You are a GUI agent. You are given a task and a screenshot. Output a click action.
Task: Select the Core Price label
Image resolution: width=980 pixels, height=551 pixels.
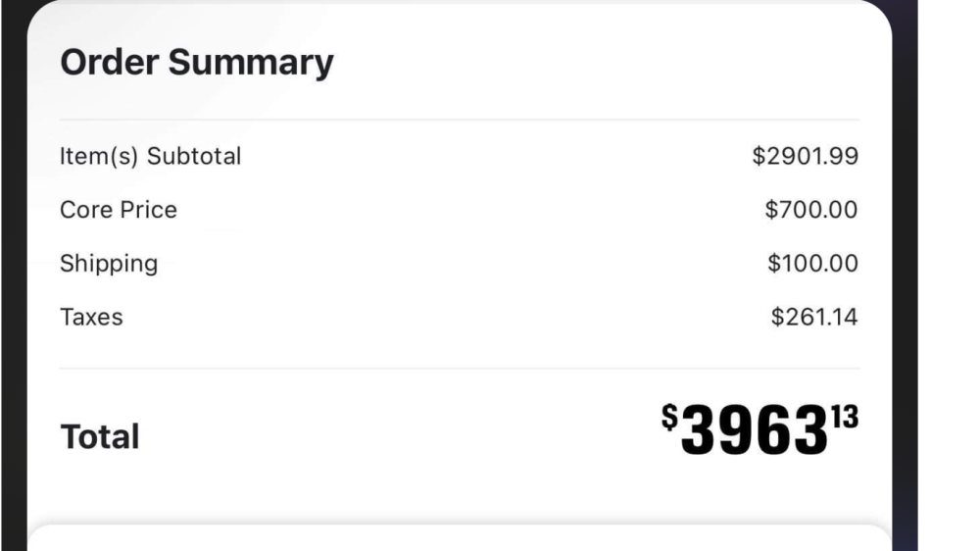tap(119, 210)
